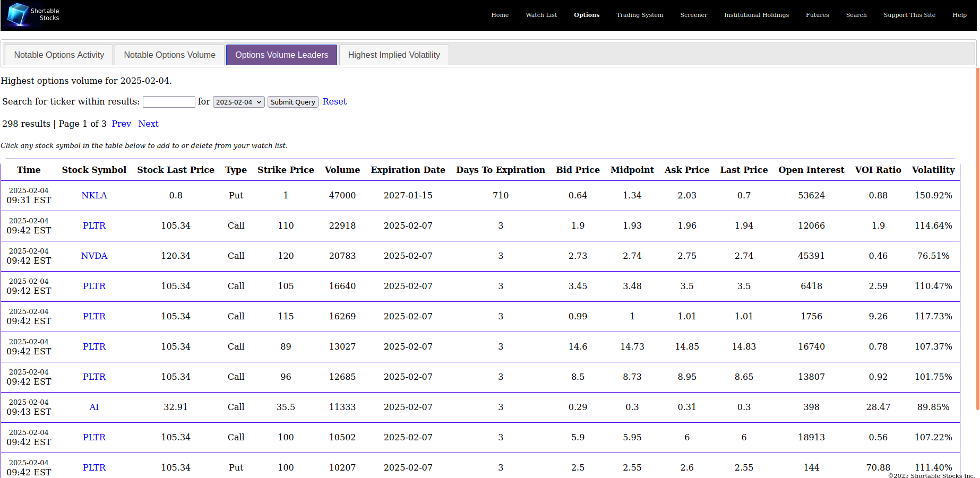Click the NVDA stock symbol
Screen dimensions: 980x478
94,256
